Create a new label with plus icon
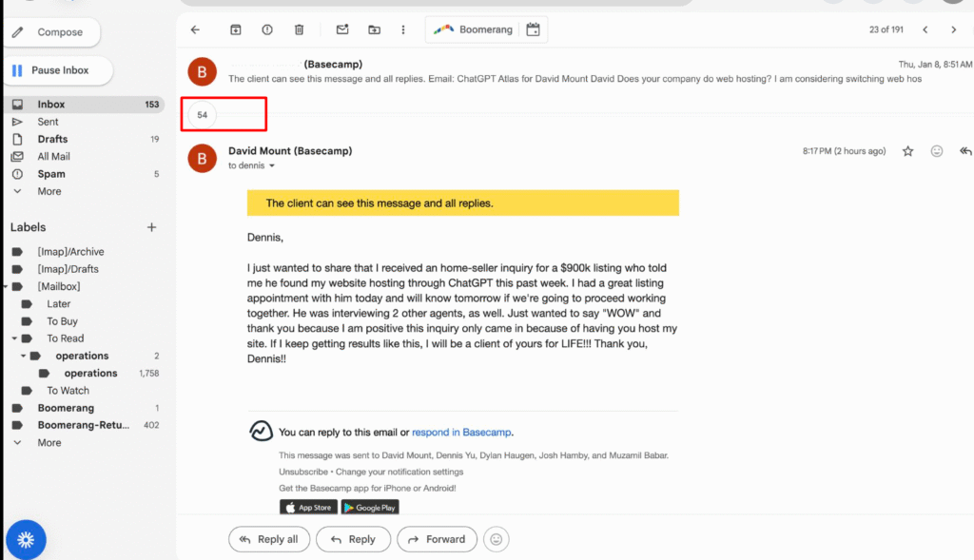This screenshot has height=560, width=974. [151, 227]
